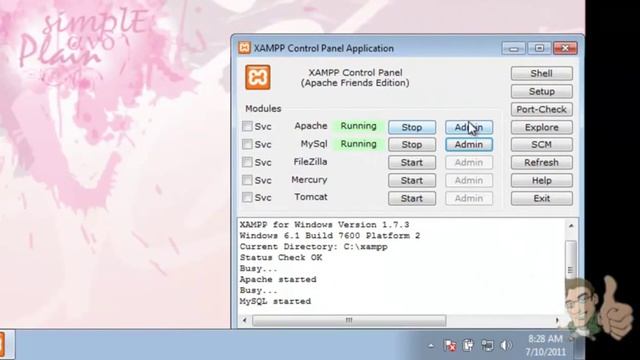
Task: Click the disabled Tomcat Admin button
Action: pyautogui.click(x=469, y=198)
